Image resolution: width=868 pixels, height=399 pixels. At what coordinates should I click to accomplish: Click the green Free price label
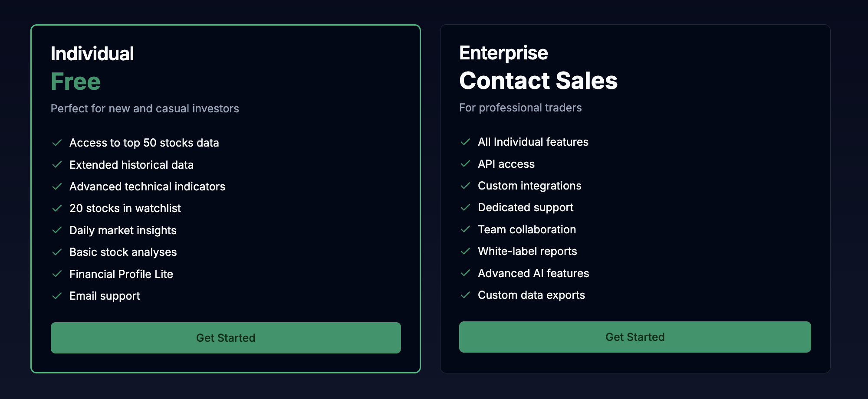click(x=76, y=82)
